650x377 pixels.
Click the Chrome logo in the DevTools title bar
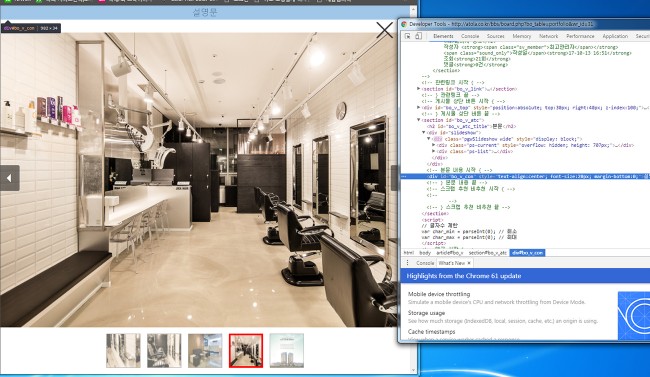click(404, 24)
